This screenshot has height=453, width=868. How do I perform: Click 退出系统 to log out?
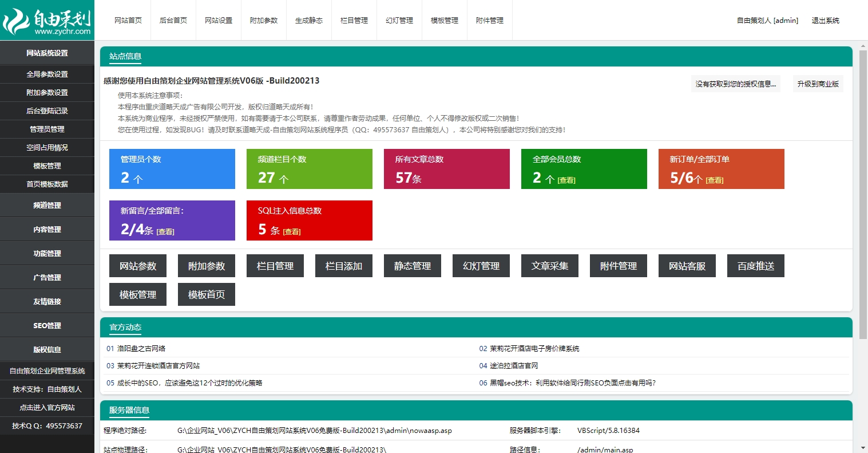point(825,21)
